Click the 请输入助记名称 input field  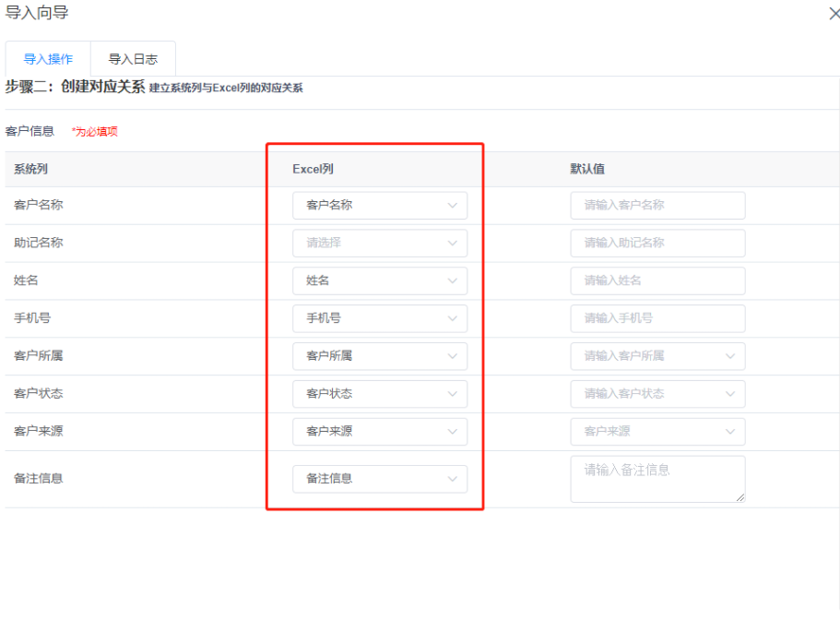(x=657, y=243)
